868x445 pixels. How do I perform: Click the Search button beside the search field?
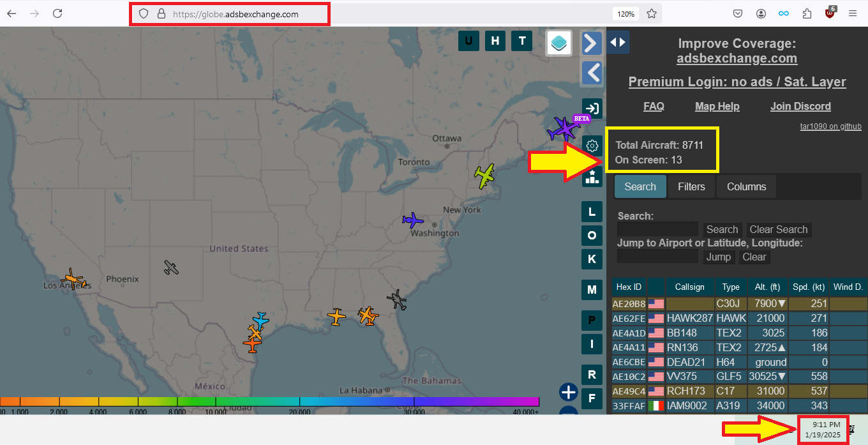tap(722, 229)
